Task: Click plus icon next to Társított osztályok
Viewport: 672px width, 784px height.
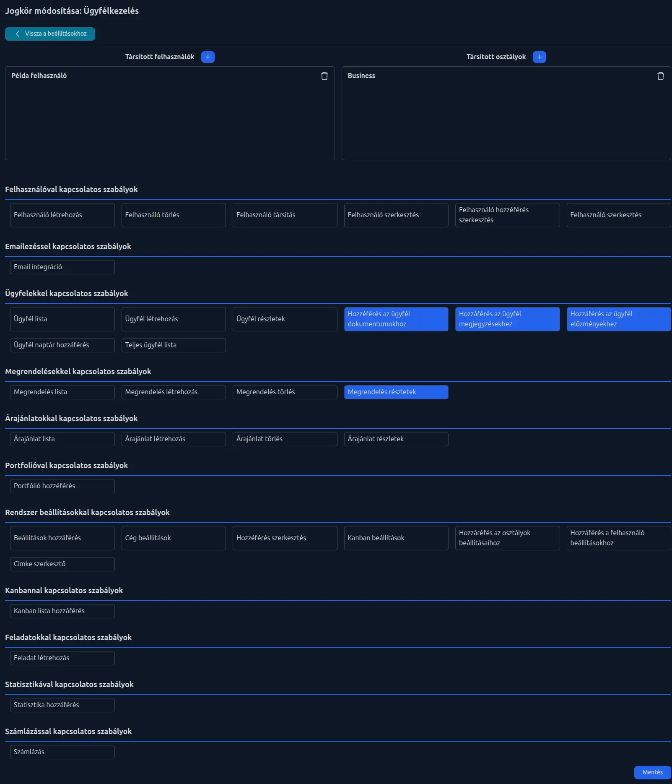Action: 539,57
